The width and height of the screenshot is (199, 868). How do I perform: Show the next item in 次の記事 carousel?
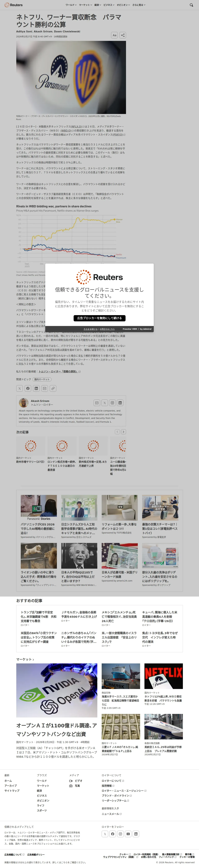tap(124, 432)
